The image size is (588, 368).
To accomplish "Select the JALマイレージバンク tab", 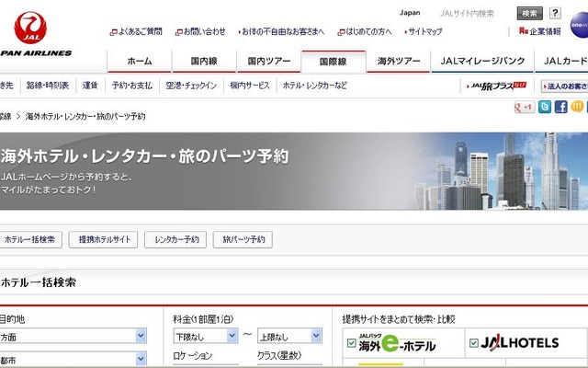I will (482, 62).
